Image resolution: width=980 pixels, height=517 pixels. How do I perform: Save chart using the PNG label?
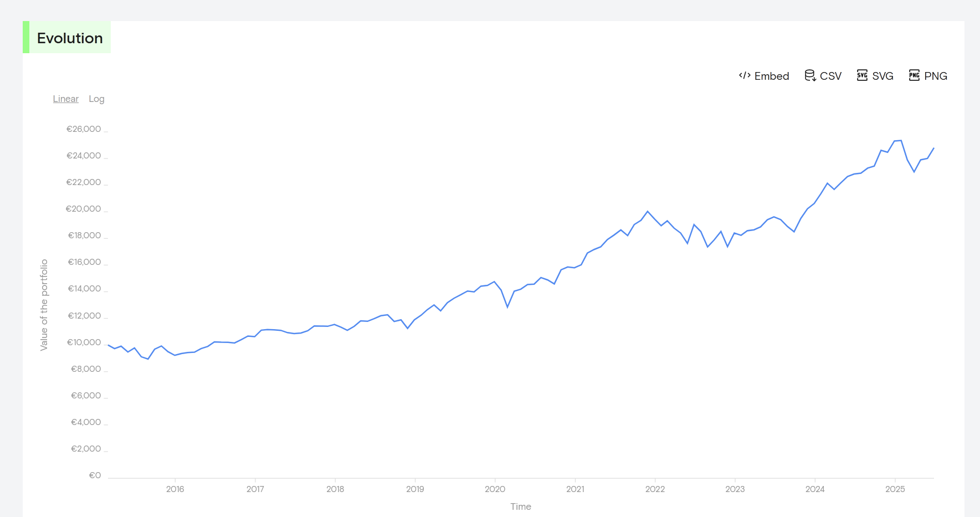point(936,76)
